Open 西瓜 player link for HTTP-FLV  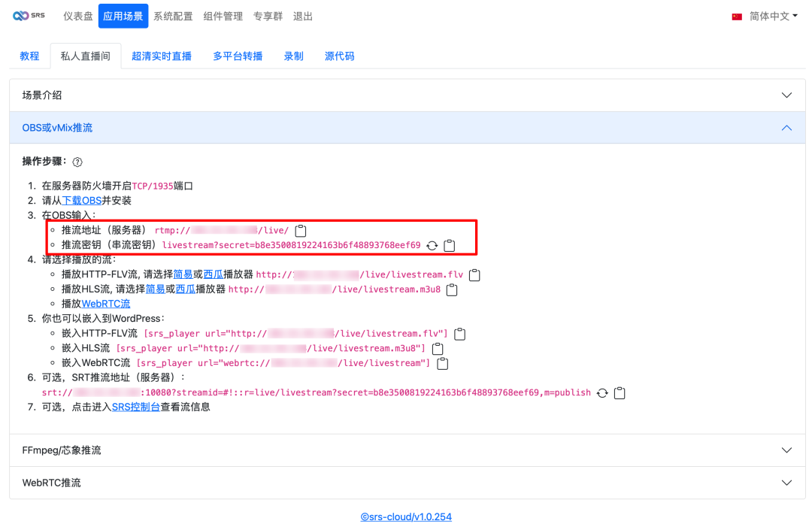(213, 274)
